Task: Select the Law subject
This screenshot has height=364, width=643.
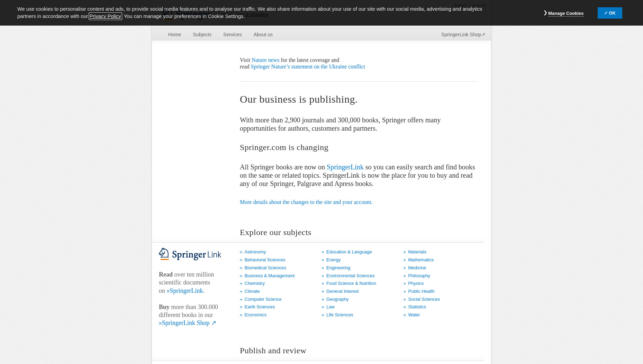Action: pyautogui.click(x=330, y=307)
